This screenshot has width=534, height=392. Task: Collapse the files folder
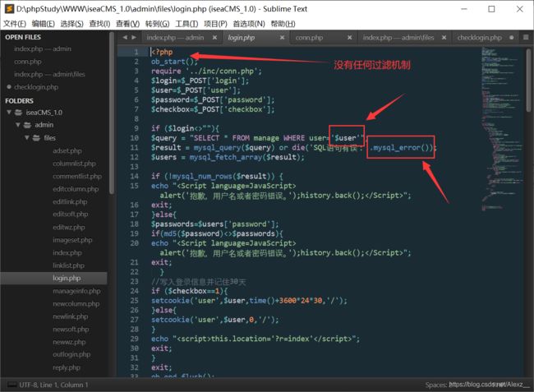click(26, 138)
